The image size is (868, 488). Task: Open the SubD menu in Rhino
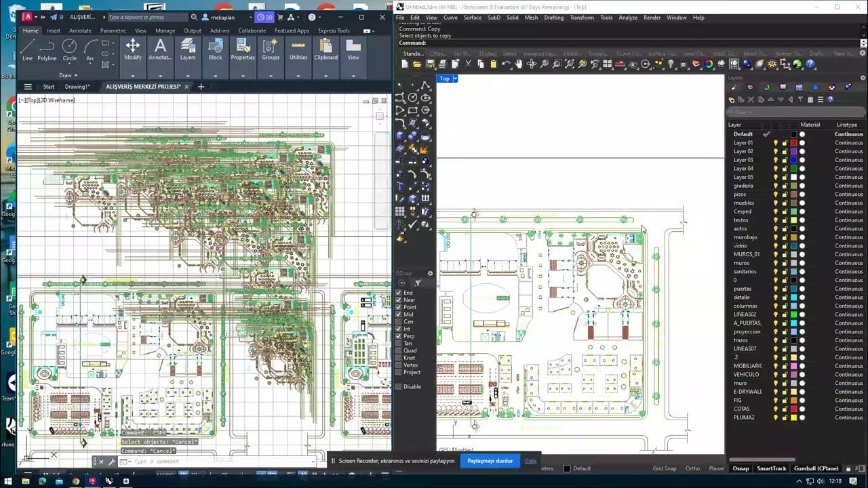(x=493, y=18)
